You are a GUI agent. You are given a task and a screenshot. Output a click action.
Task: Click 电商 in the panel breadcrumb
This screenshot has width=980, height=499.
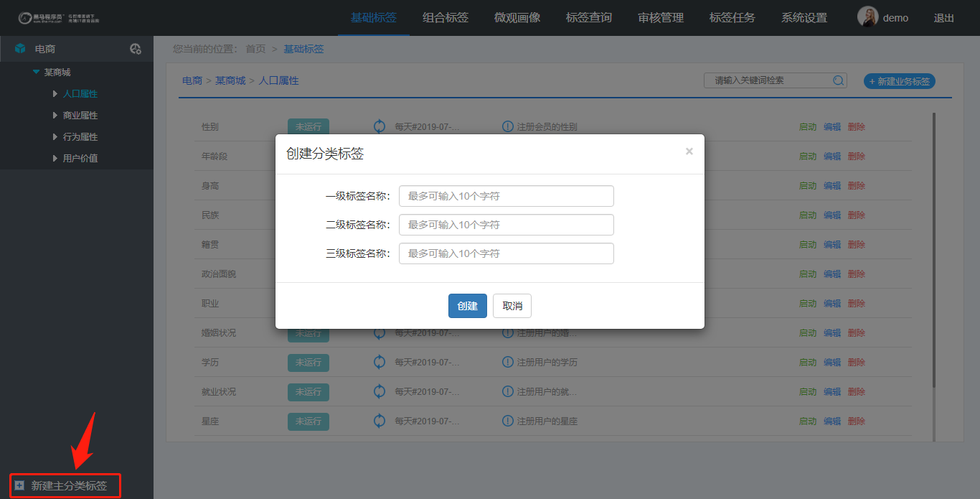[x=192, y=80]
